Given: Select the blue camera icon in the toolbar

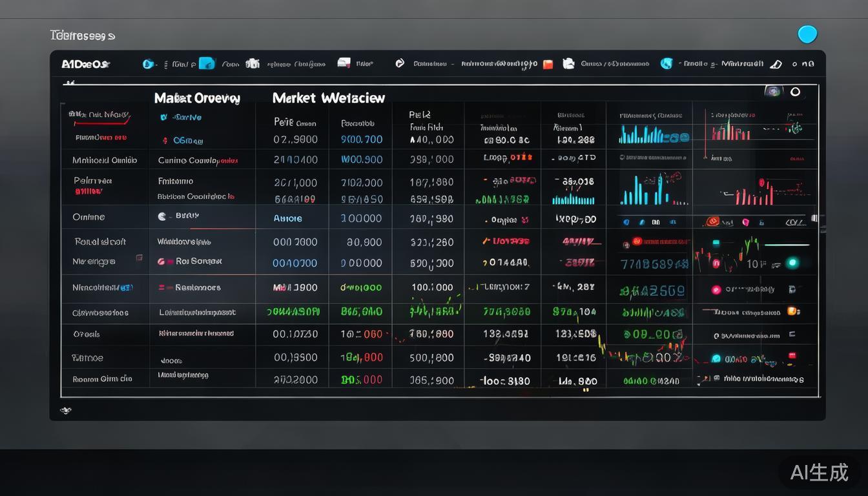Looking at the screenshot, I should 207,63.
